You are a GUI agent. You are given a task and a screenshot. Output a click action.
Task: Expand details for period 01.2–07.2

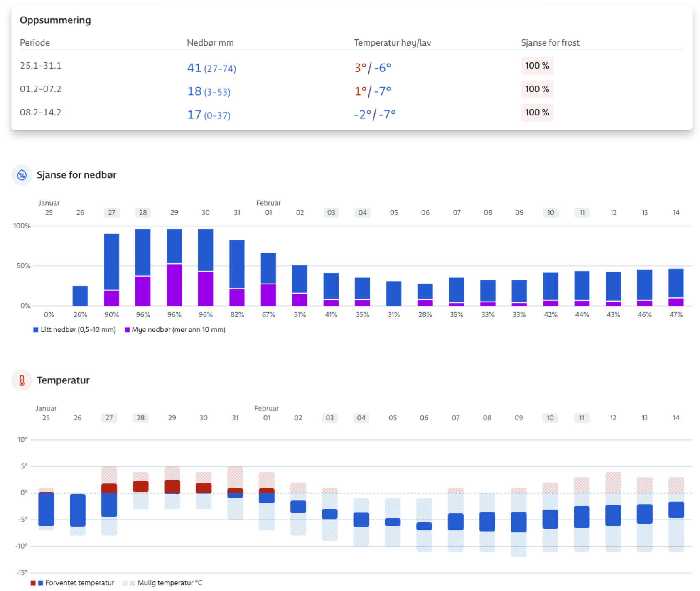(40, 89)
